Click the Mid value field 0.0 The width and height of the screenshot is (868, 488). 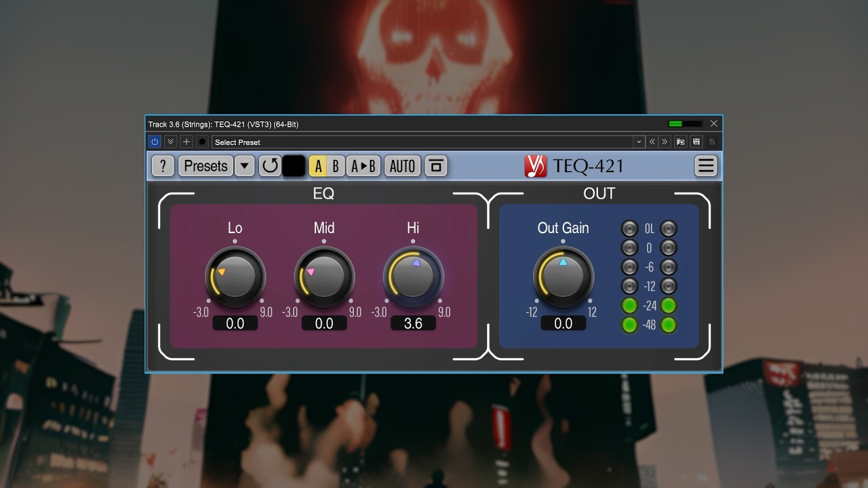(x=324, y=323)
